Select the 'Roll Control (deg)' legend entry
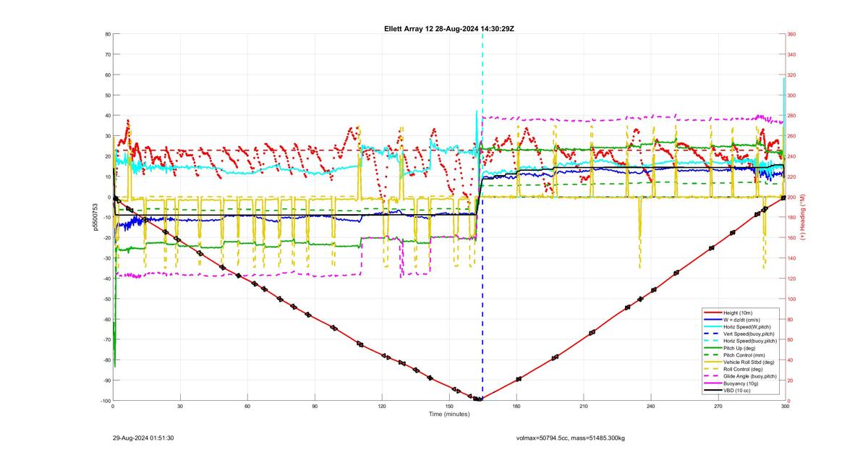868x450 pixels. (743, 369)
